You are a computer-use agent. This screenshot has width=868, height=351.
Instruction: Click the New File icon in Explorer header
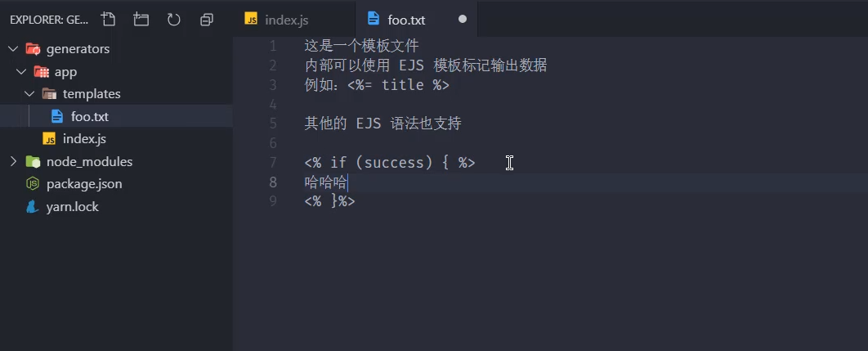(109, 19)
